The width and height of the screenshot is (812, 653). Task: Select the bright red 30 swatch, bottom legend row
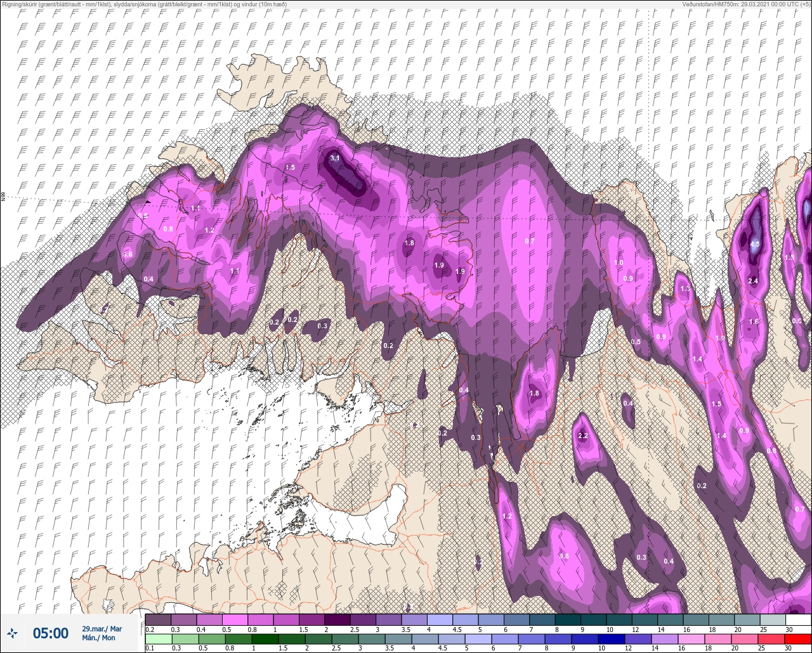(x=798, y=639)
